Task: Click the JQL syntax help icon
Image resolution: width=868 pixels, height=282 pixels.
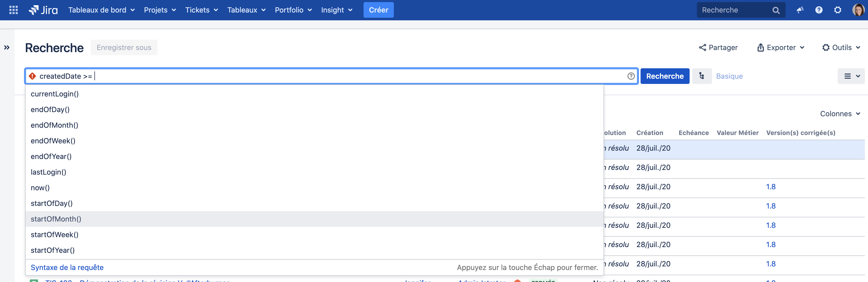Action: click(631, 76)
